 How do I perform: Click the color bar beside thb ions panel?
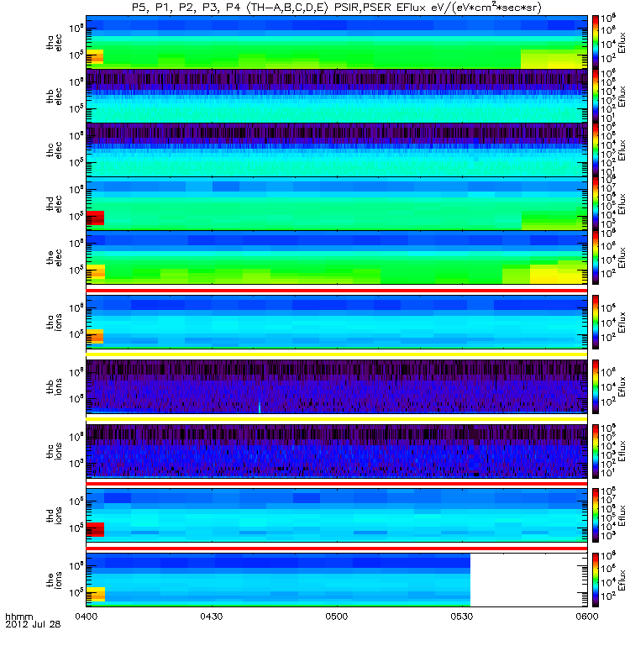(x=596, y=386)
